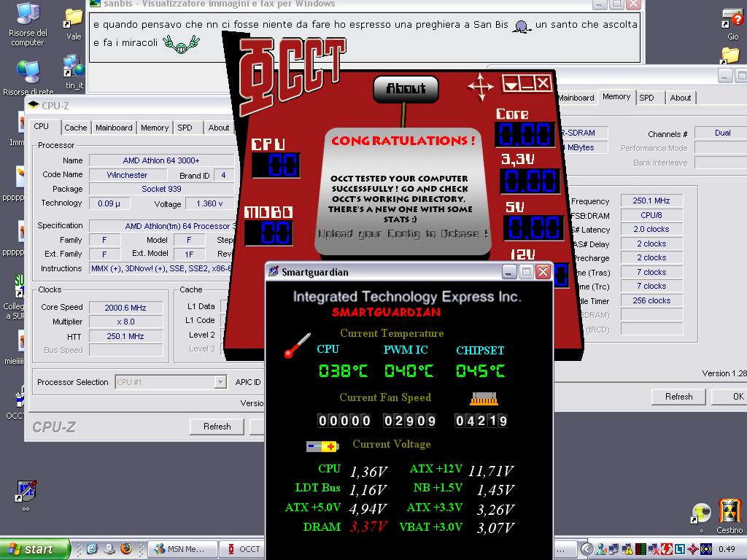The height and width of the screenshot is (560, 747).
Task: Click the green bar-meter tray icon
Action: 640,549
